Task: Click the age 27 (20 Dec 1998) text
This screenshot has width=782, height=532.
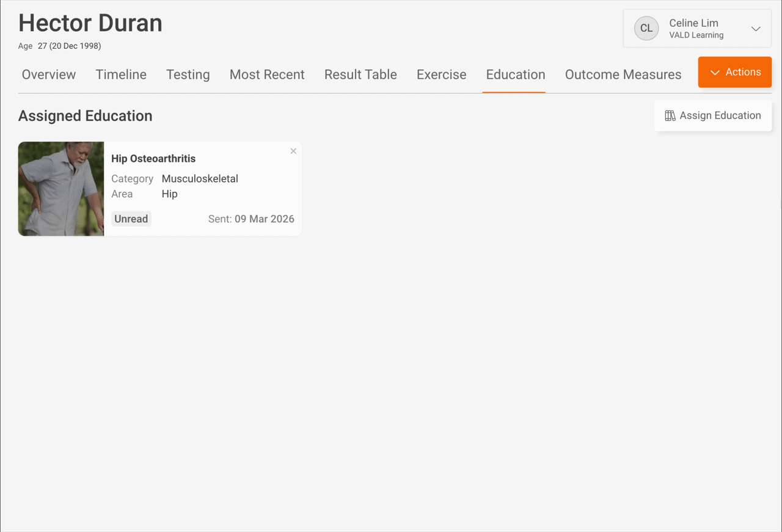Action: coord(69,46)
